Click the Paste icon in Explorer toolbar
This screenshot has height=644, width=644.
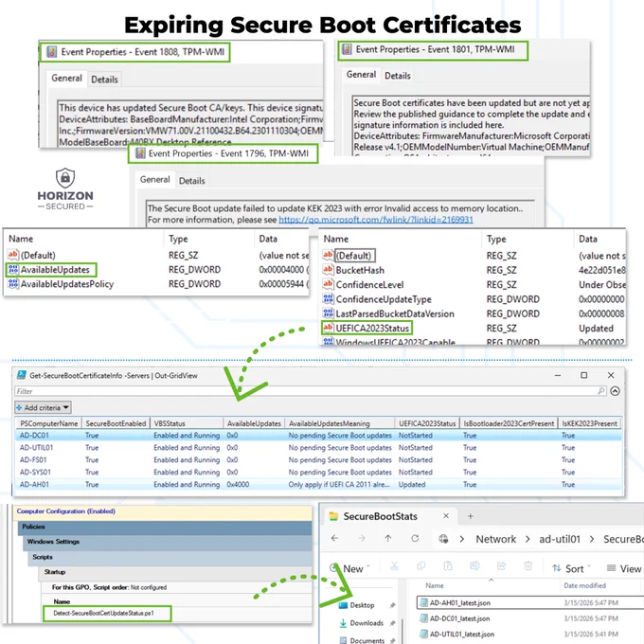[448, 566]
